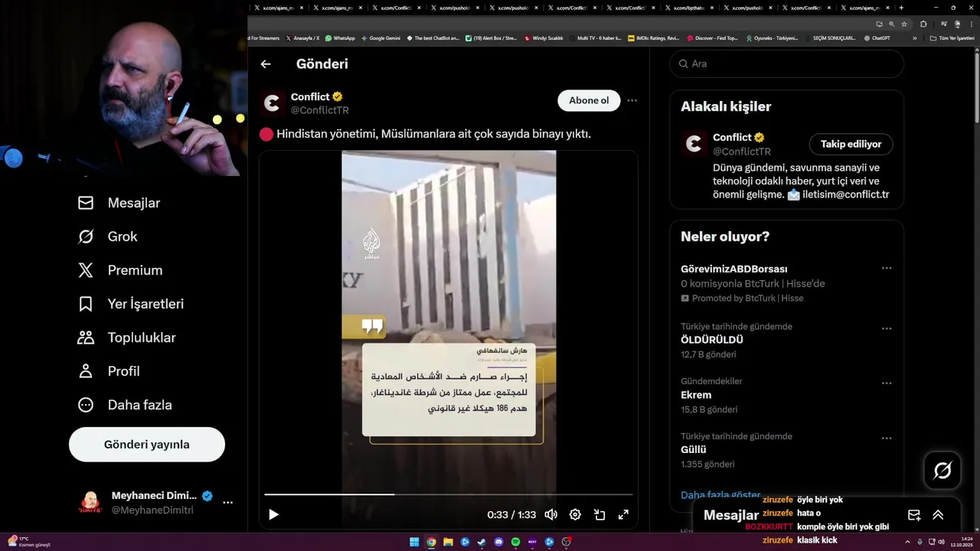Open Chrome from the taskbar
This screenshot has width=980, height=551.
pyautogui.click(x=431, y=542)
